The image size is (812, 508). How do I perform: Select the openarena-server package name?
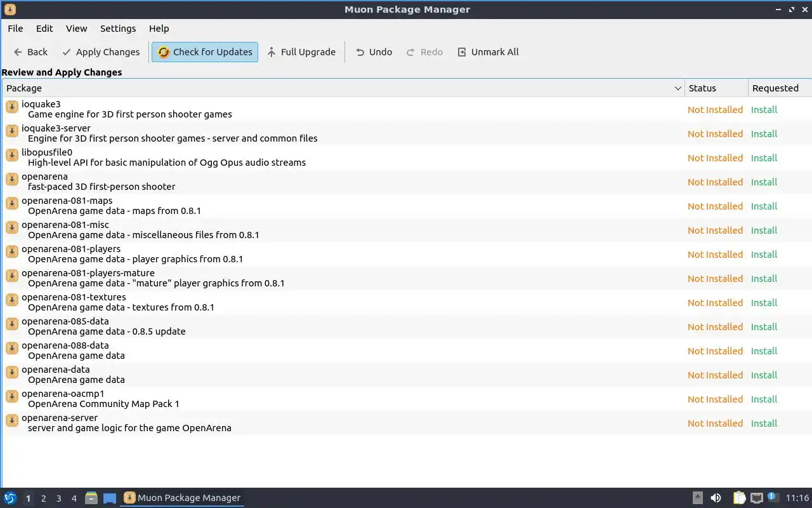click(x=60, y=418)
